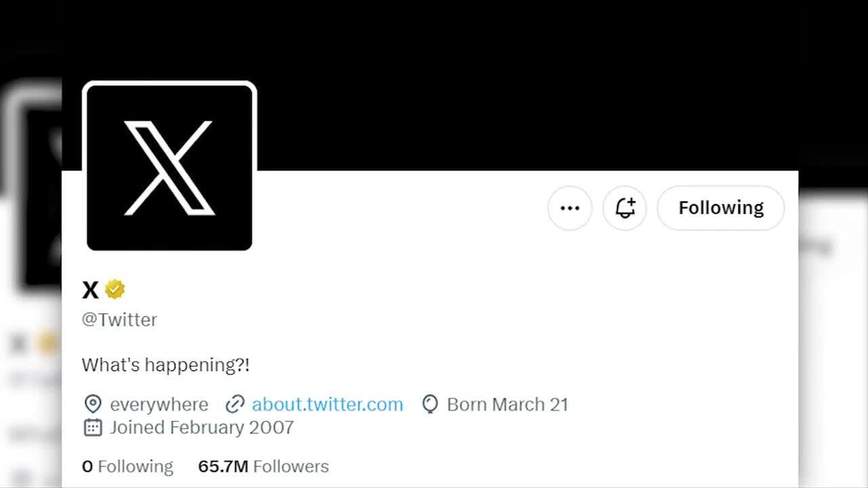Viewport: 868px width, 488px height.
Task: Click the calendar icon beside Joined
Action: point(92,428)
